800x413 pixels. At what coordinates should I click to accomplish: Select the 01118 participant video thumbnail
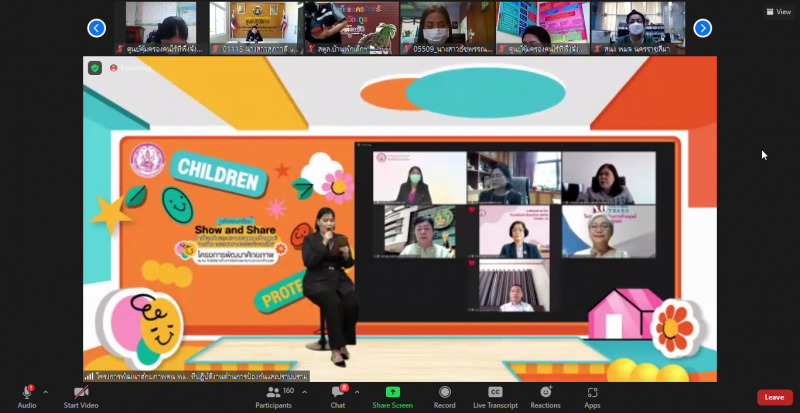tap(257, 28)
